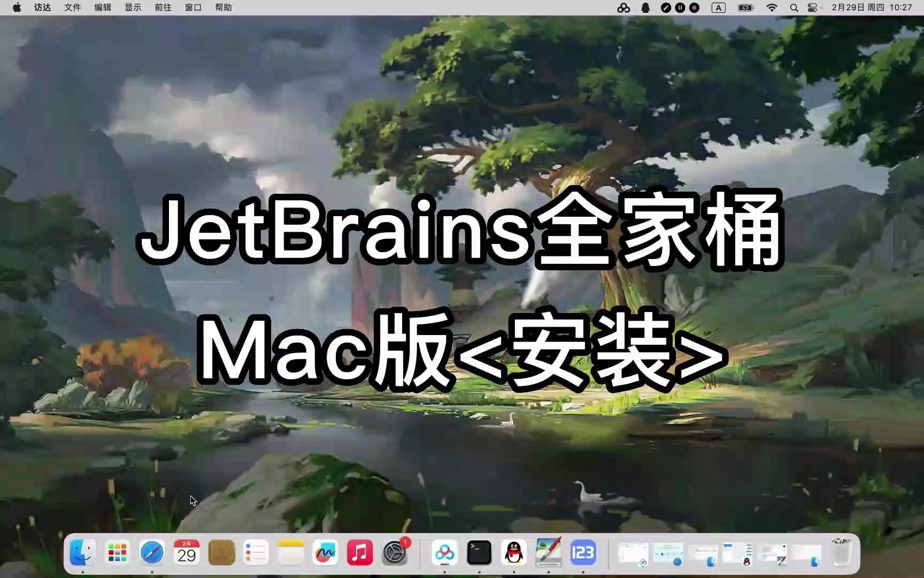Open the 窗口 menu
Image resolution: width=924 pixels, height=578 pixels.
point(193,7)
